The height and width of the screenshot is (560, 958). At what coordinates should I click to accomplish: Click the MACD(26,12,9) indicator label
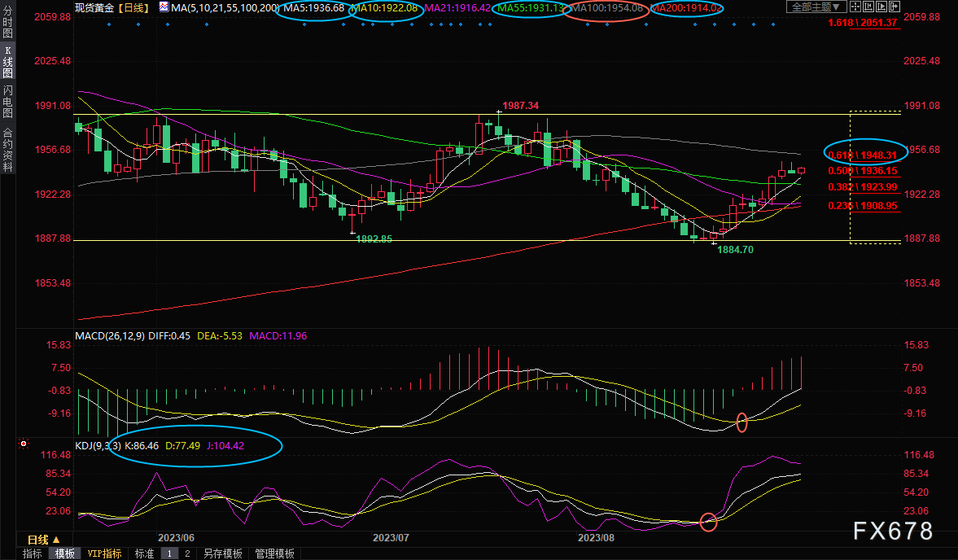tap(109, 335)
